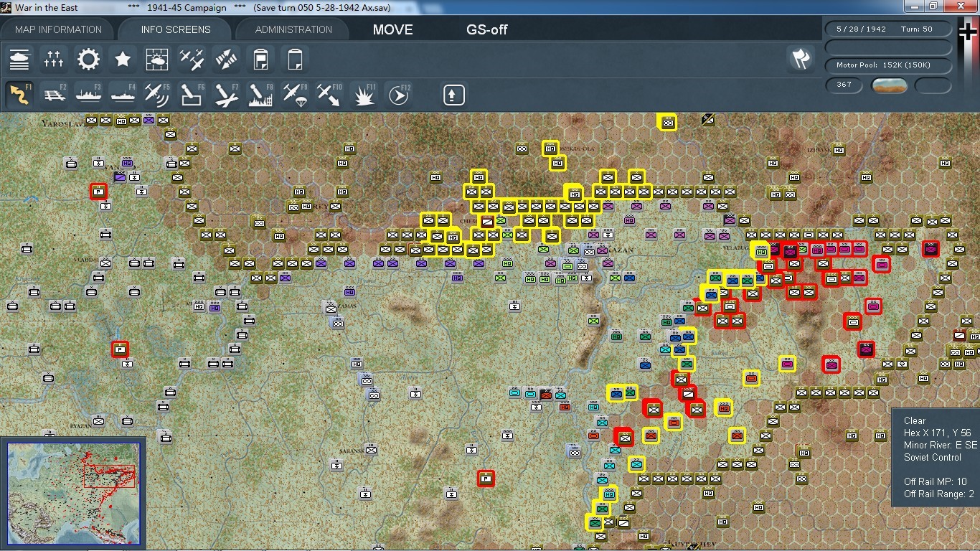Select the F5 air recon plane icon
The height and width of the screenshot is (551, 980).
tap(157, 95)
